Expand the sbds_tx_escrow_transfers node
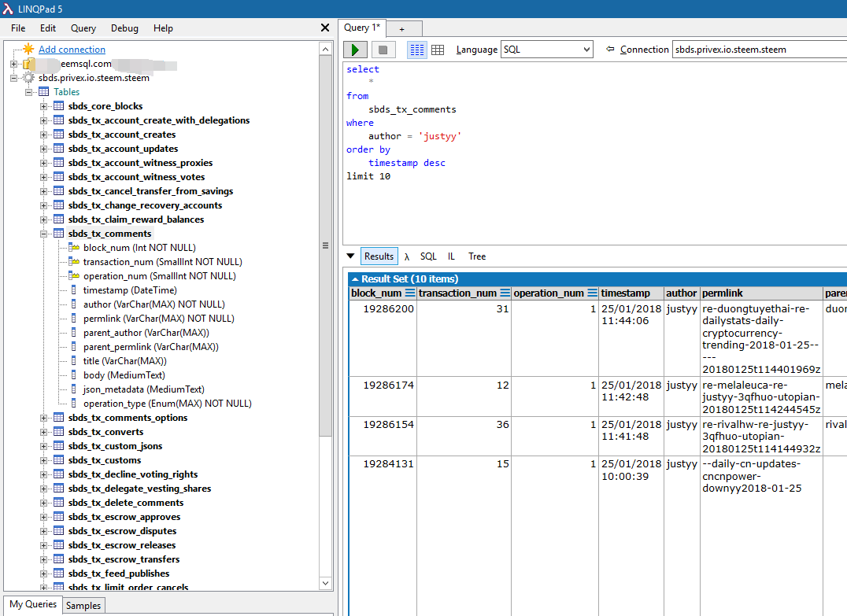 coord(43,559)
